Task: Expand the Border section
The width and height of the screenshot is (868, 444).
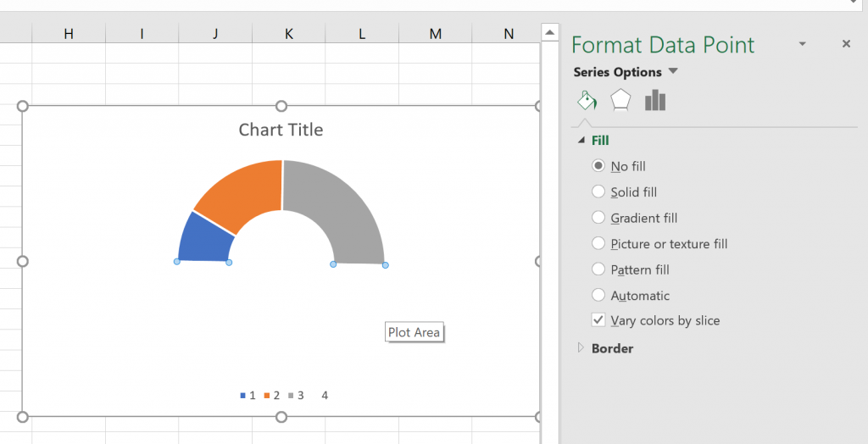Action: point(581,347)
